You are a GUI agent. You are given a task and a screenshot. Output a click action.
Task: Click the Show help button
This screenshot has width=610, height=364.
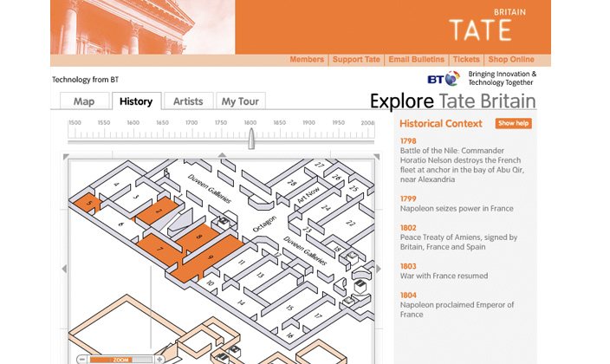point(514,123)
